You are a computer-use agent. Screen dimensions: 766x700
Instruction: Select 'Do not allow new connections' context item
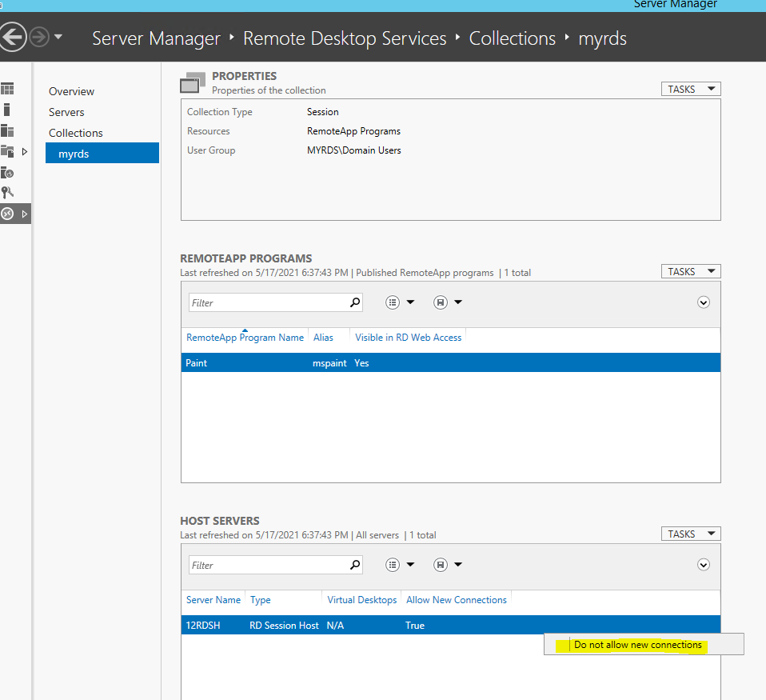tap(637, 645)
